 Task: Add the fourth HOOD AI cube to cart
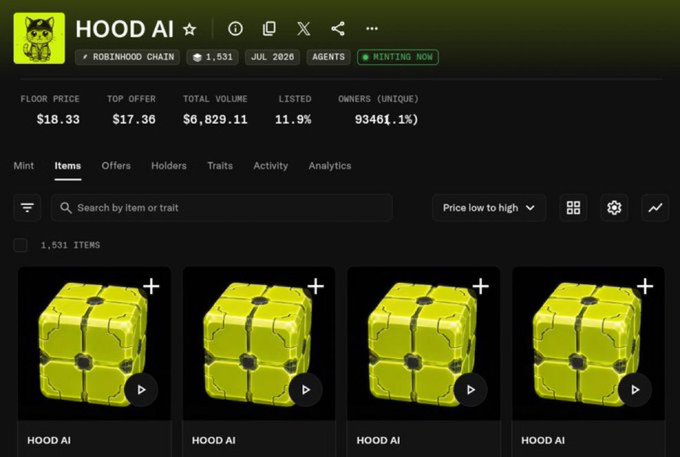point(645,286)
